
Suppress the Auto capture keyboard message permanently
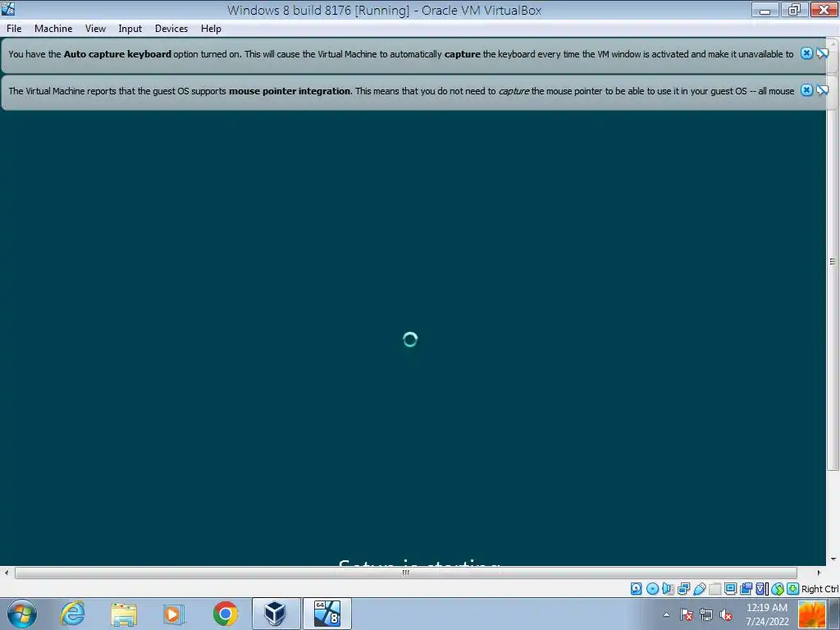(822, 53)
